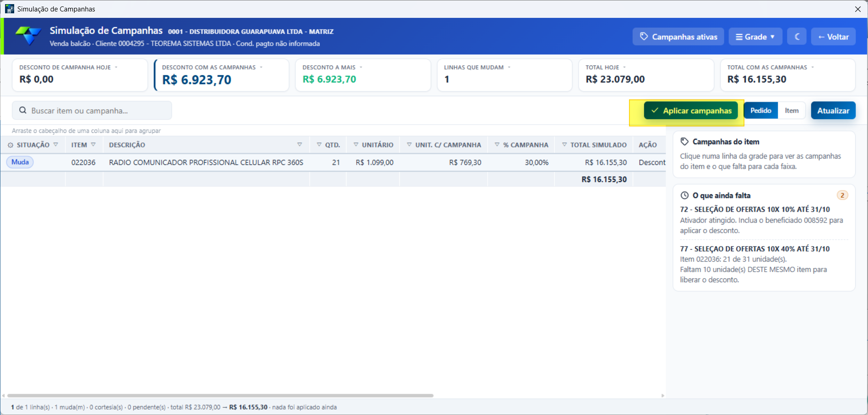The image size is (868, 415).
Task: Expand the Grade dropdown menu
Action: [x=755, y=37]
